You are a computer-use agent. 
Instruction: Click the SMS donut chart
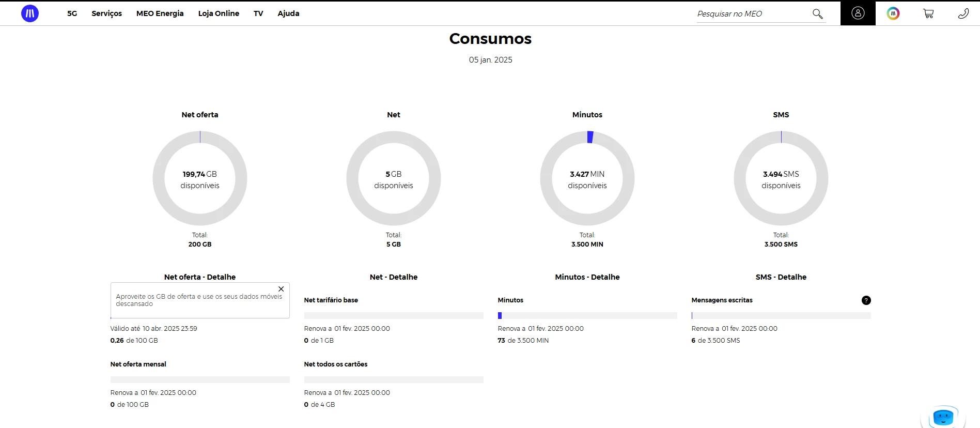coord(781,178)
